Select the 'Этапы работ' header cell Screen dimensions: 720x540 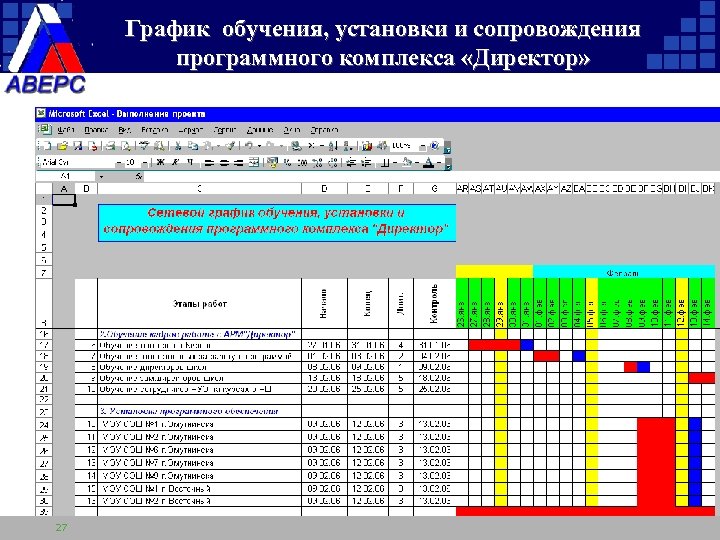click(x=200, y=304)
